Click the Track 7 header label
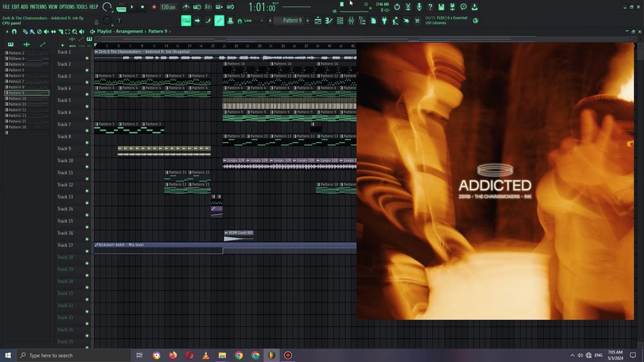Image resolution: width=644 pixels, height=362 pixels. pos(64,124)
